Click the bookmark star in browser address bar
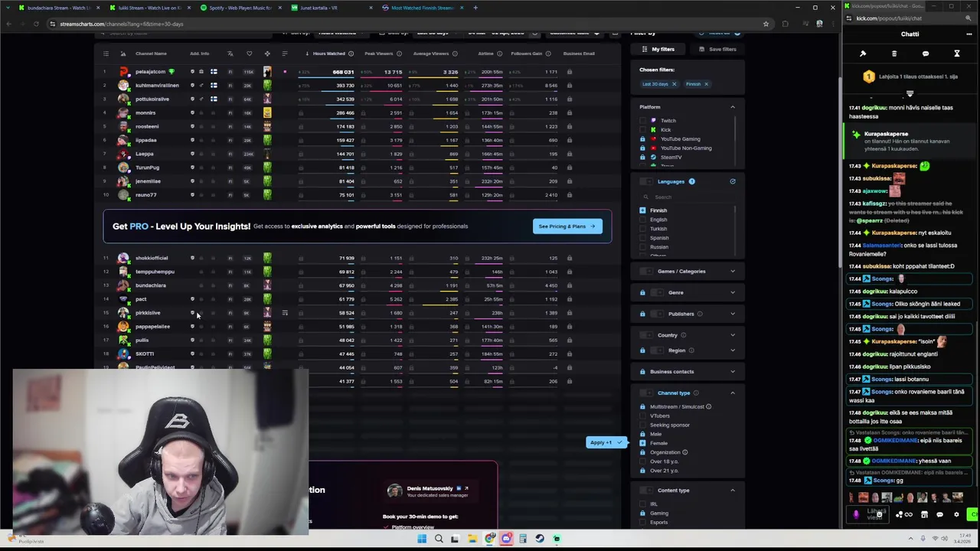 click(766, 24)
